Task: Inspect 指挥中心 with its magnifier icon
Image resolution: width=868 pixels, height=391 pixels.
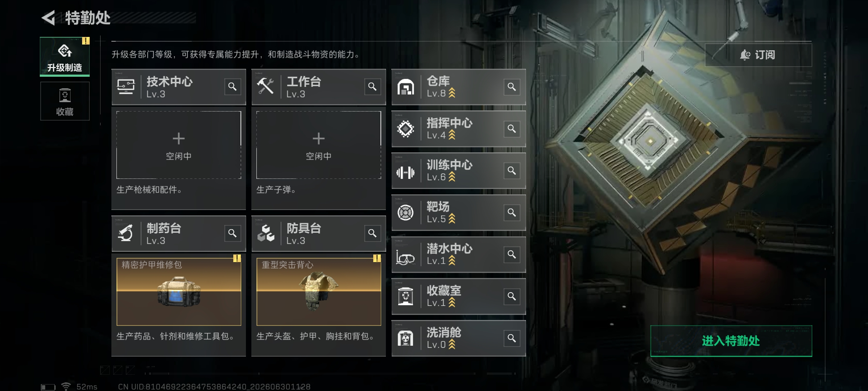Action: pyautogui.click(x=512, y=129)
